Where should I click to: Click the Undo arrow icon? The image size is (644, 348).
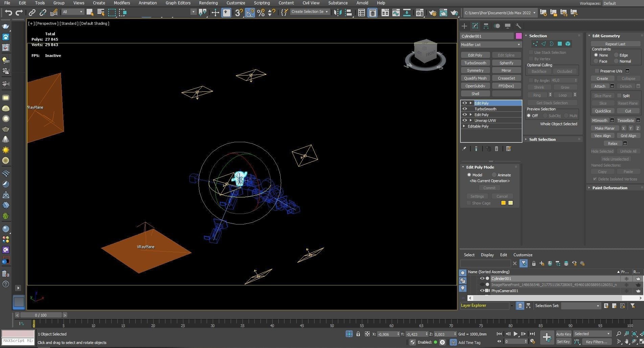8,13
